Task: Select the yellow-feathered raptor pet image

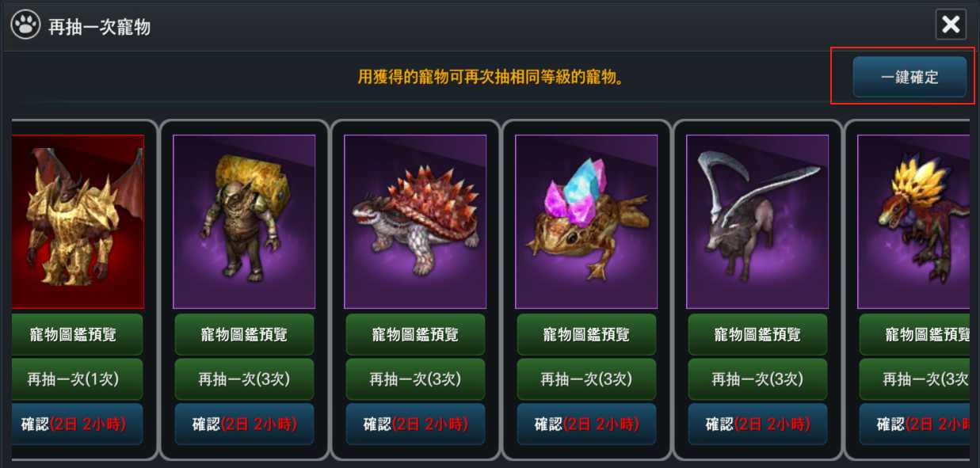Action: click(x=913, y=222)
